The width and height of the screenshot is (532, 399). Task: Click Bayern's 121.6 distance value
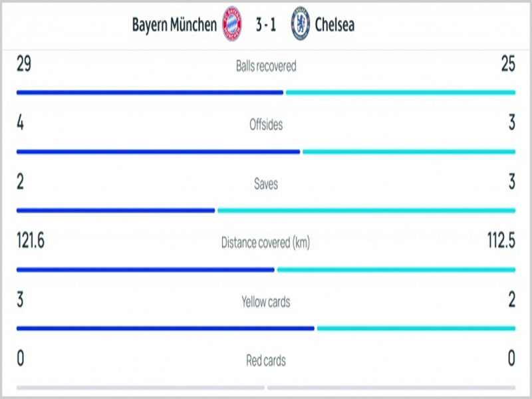tap(31, 240)
